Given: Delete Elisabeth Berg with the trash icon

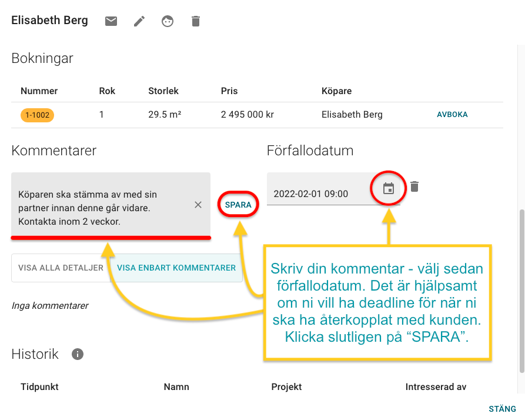Looking at the screenshot, I should pos(195,21).
